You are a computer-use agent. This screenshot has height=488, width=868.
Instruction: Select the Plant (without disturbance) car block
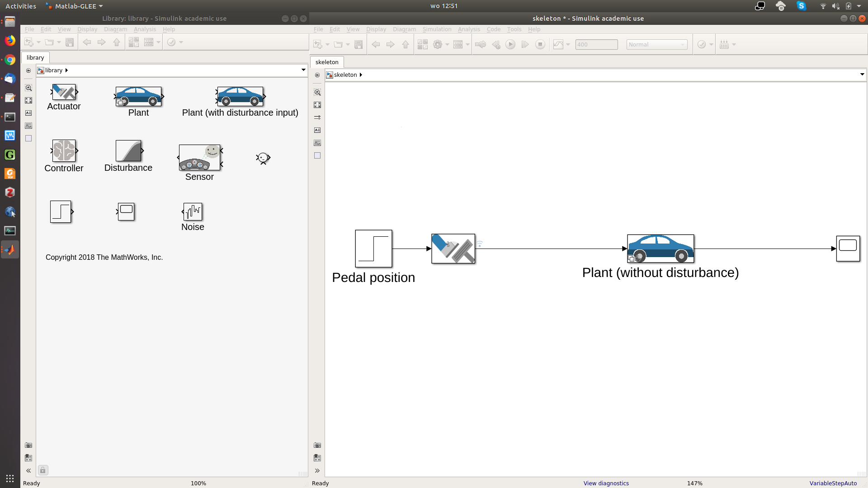pyautogui.click(x=660, y=249)
